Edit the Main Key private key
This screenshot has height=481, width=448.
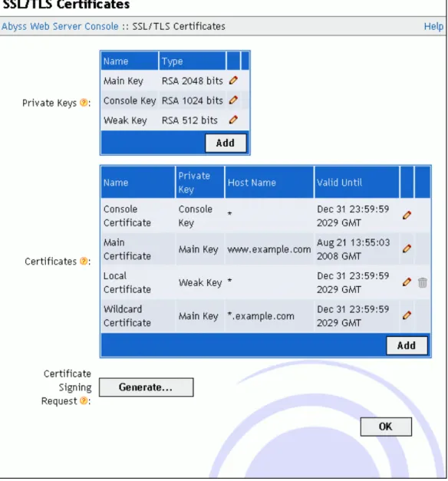pyautogui.click(x=233, y=81)
